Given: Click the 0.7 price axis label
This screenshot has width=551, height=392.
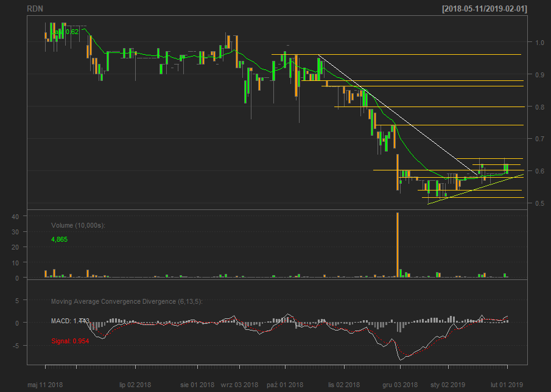Looking at the screenshot, I should point(540,139).
